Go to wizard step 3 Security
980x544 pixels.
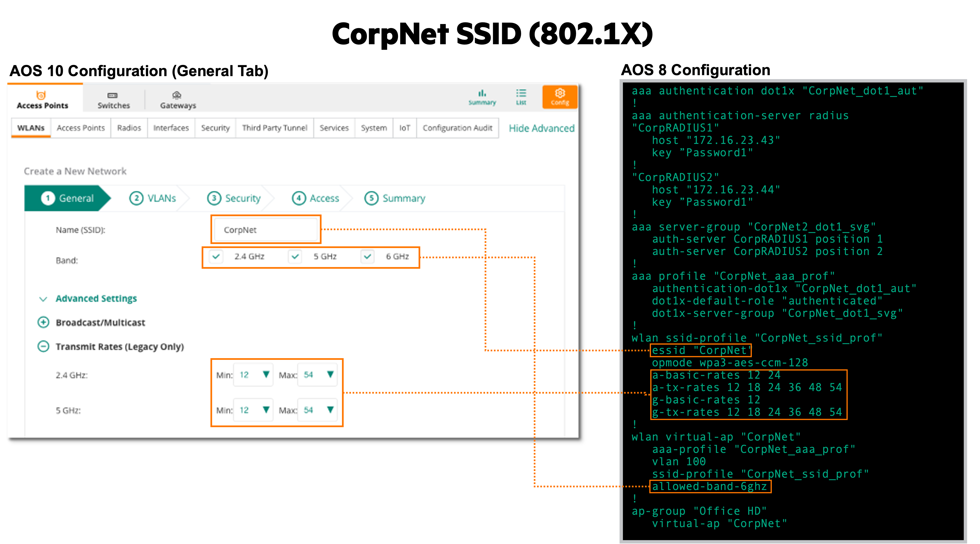pos(234,198)
